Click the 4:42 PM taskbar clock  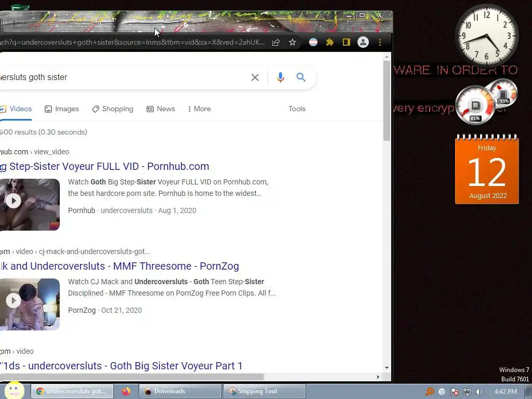[506, 392]
